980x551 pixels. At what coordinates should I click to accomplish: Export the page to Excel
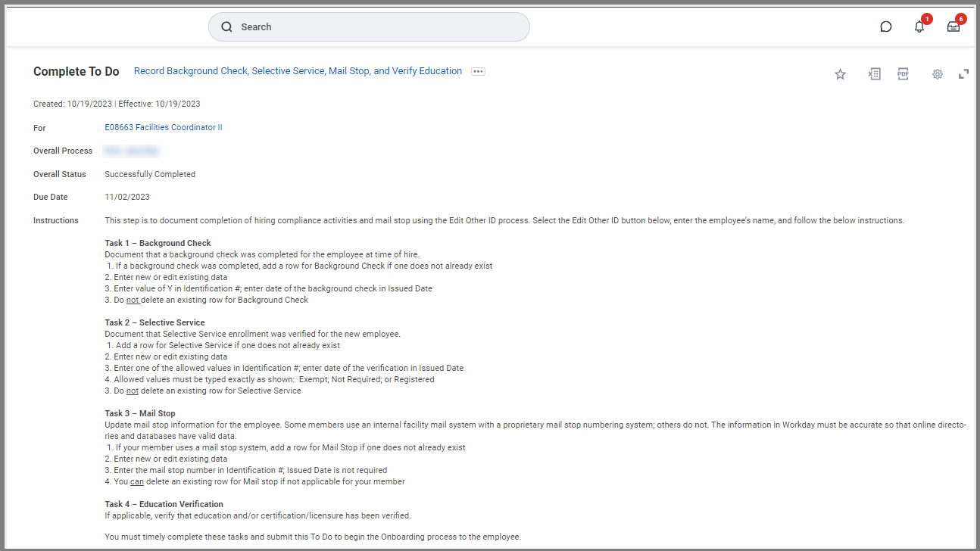pos(874,74)
